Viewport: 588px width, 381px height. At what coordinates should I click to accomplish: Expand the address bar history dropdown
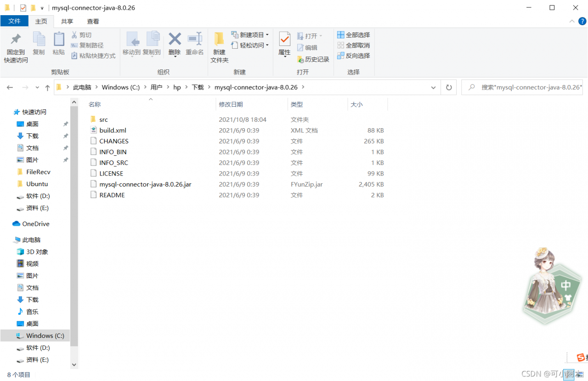pos(433,87)
